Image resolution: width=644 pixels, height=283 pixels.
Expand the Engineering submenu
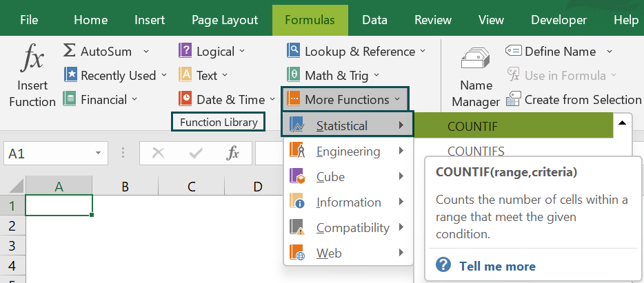coord(348,151)
